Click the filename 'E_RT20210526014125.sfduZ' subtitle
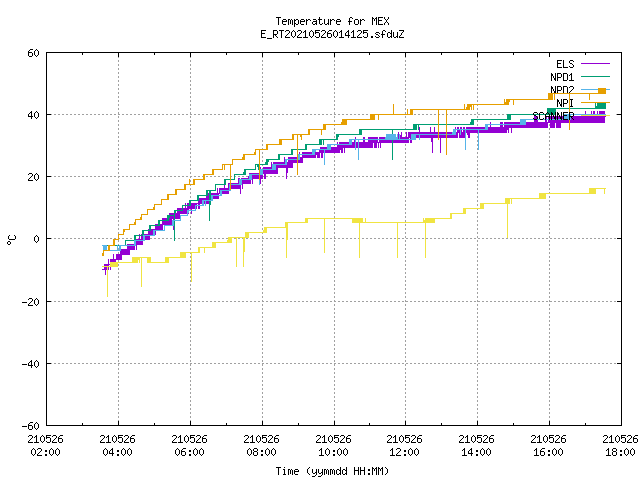This screenshot has width=640, height=480. pos(332,34)
